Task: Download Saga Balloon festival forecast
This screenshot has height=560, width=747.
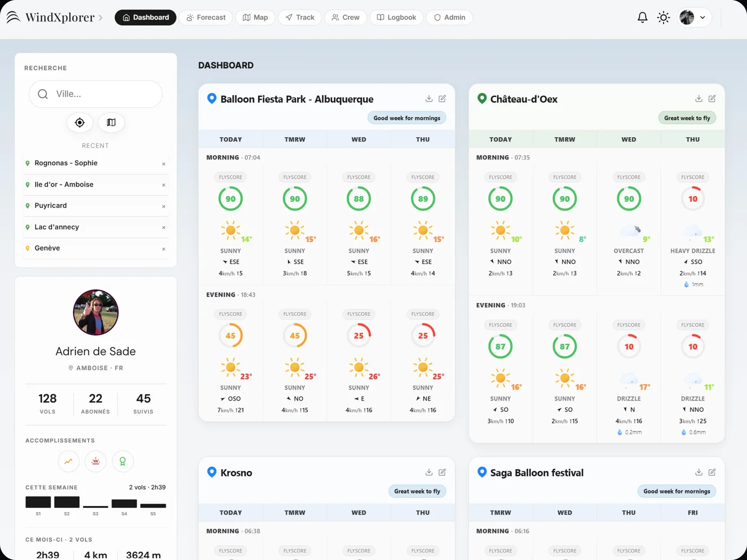Action: [x=699, y=472]
